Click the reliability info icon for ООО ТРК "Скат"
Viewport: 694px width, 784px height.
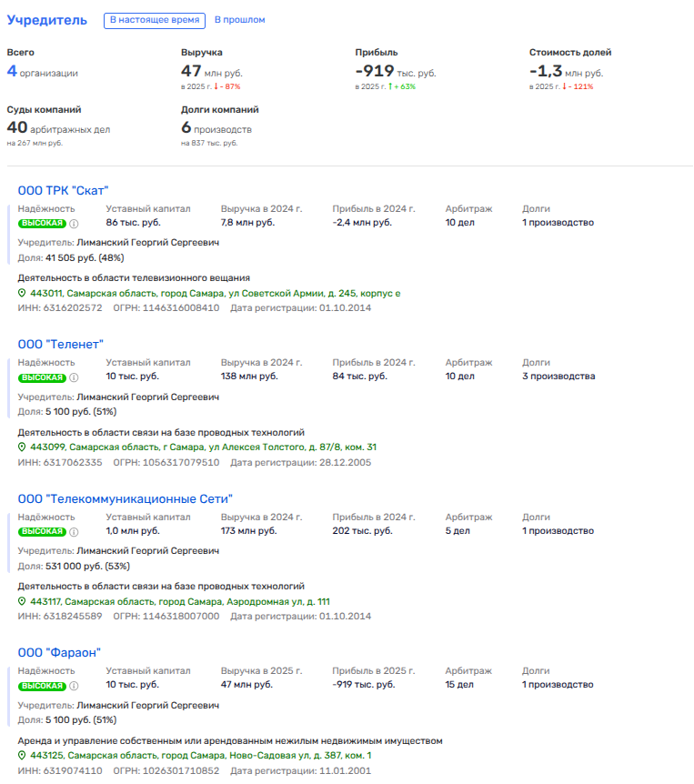(x=74, y=223)
